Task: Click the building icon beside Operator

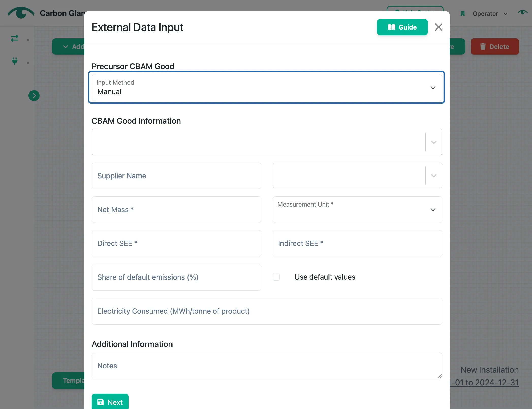Action: [462, 14]
